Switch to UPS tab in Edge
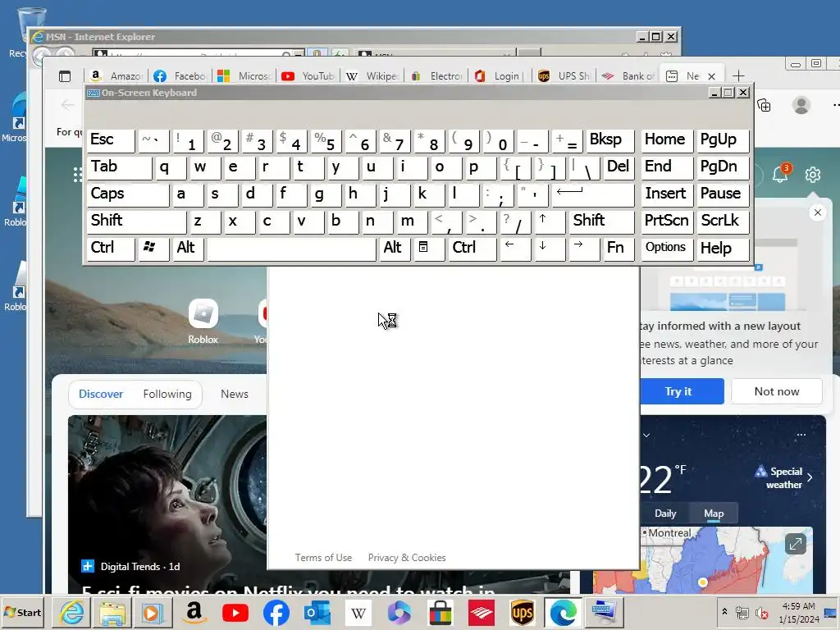 click(x=564, y=76)
